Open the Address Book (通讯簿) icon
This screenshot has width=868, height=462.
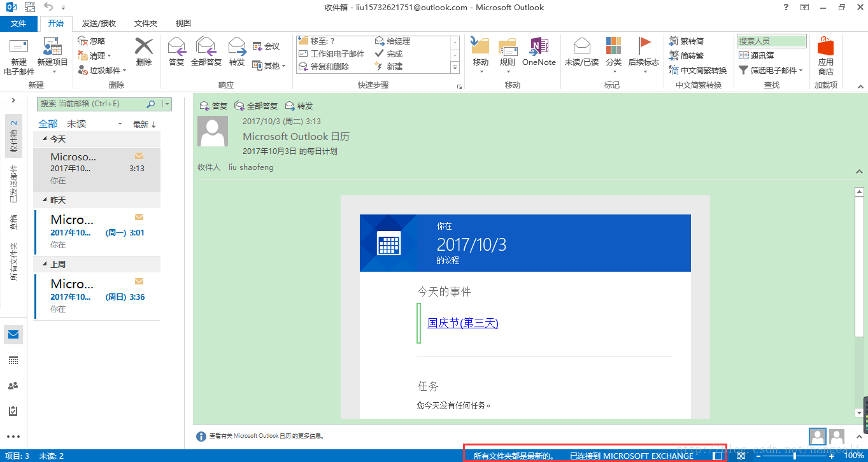[x=743, y=55]
